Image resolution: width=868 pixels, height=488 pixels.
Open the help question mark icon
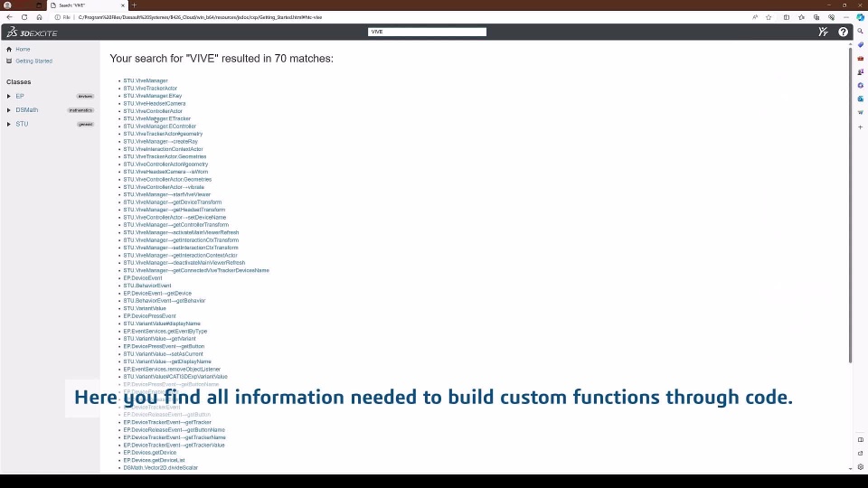(844, 33)
